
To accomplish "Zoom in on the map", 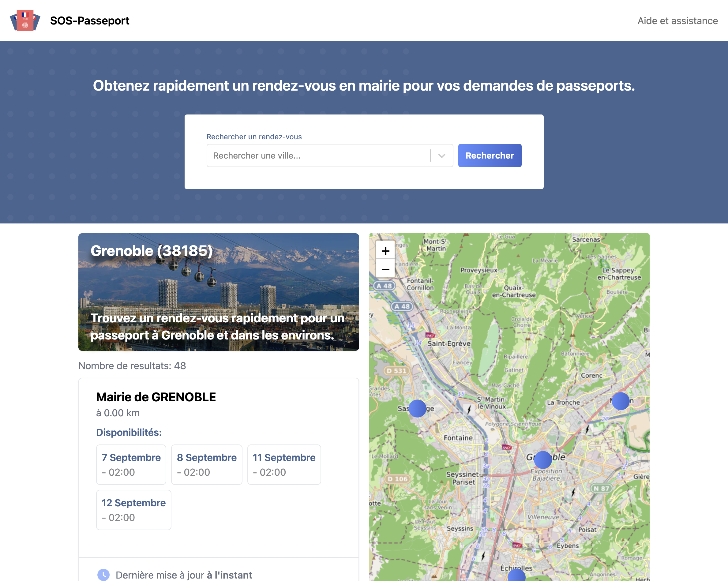I will pos(386,251).
